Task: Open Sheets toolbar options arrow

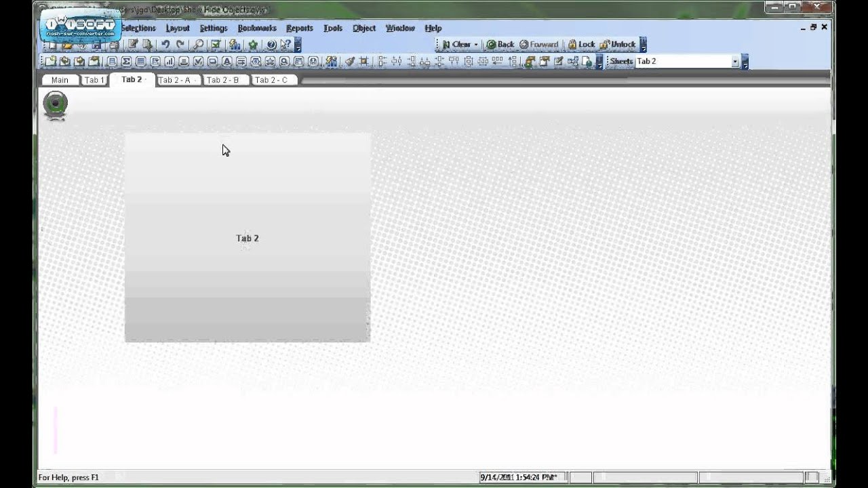Action: (x=745, y=62)
